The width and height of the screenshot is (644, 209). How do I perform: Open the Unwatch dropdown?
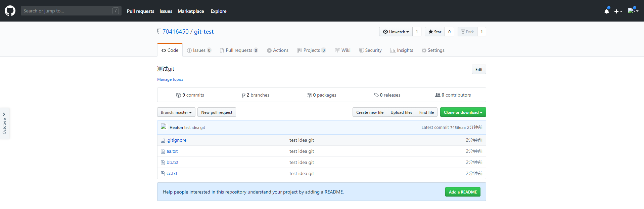(396, 32)
